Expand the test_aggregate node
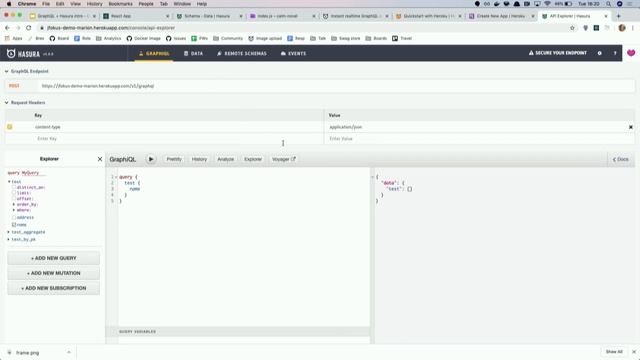Screen dimensions: 640x360 tap(9, 232)
